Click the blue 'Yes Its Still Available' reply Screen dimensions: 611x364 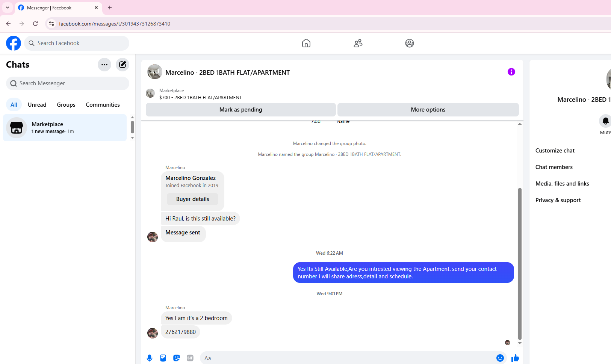point(404,273)
